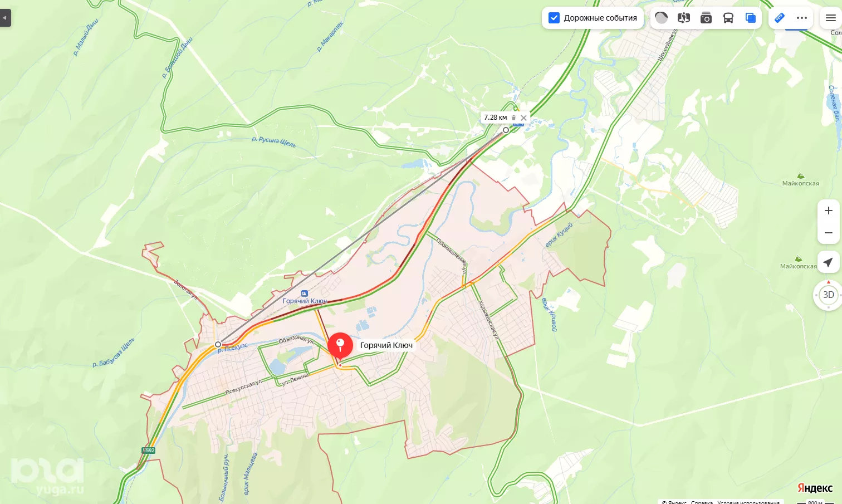The image size is (842, 504).
Task: Open the hamburger main menu
Action: pos(831,18)
